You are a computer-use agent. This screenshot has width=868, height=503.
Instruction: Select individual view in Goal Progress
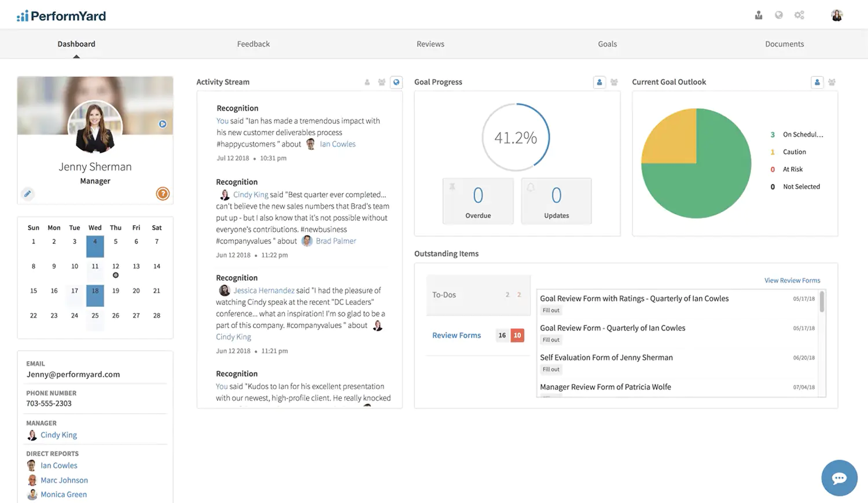[x=599, y=82]
